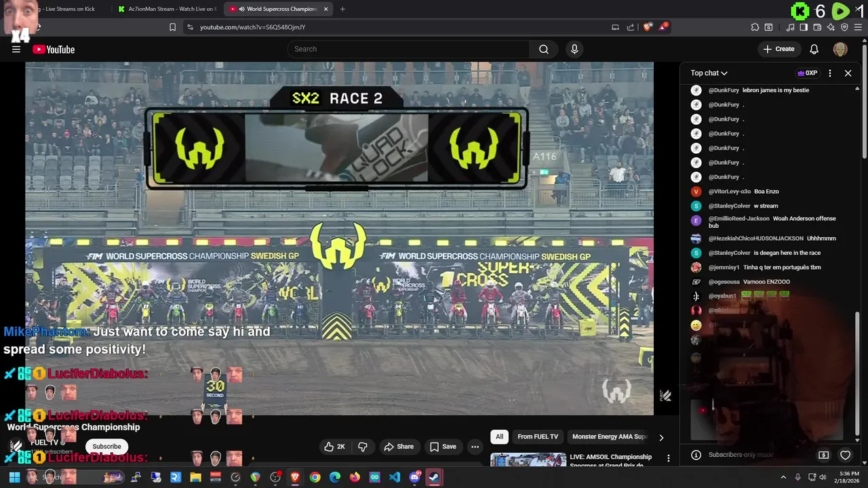Open YouTube notifications bell
868x488 pixels.
click(814, 49)
